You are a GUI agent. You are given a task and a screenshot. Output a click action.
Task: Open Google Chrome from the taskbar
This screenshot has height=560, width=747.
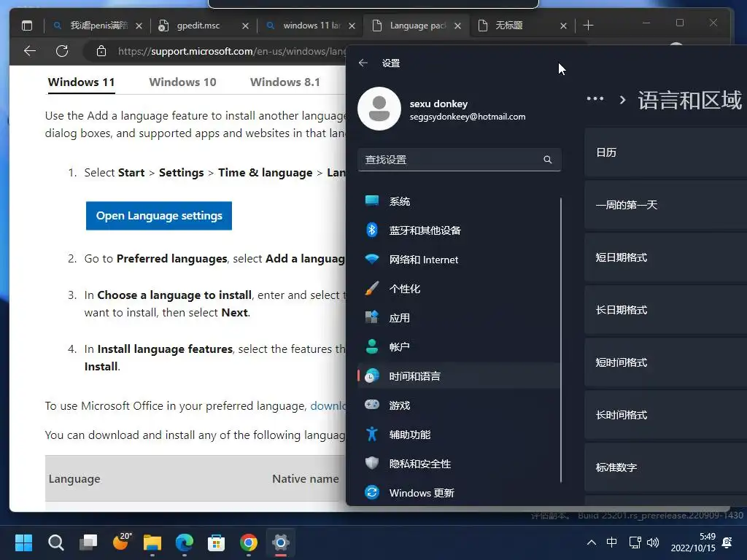tap(248, 542)
